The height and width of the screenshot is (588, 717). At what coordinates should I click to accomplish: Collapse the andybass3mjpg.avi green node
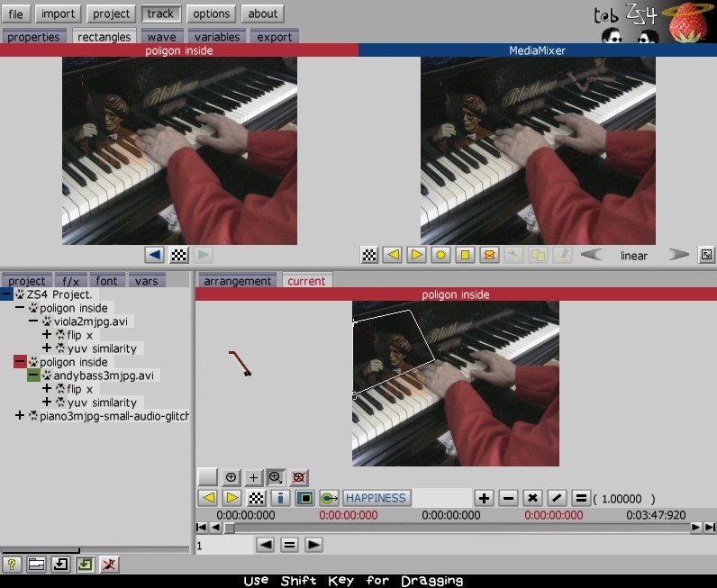(x=33, y=375)
